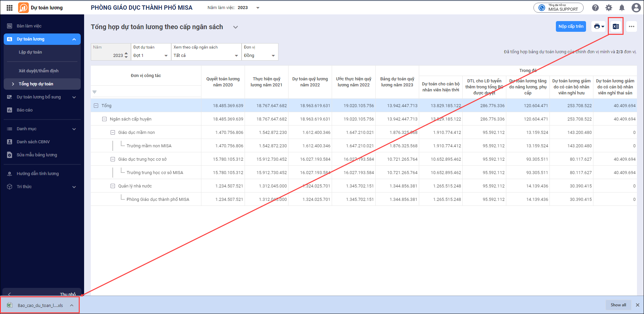This screenshot has height=314, width=644.
Task: Select the Trường mầm non MISA row
Action: tap(364, 146)
